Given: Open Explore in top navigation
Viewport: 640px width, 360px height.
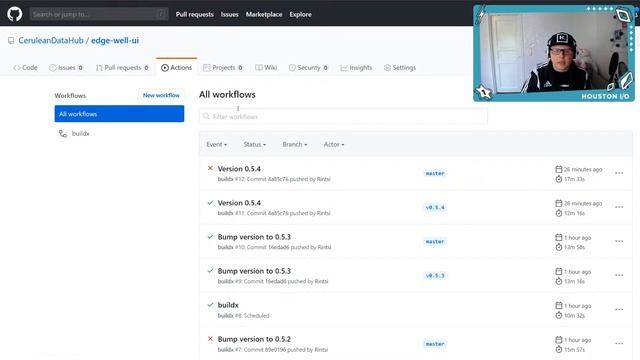Looking at the screenshot, I should [x=300, y=14].
